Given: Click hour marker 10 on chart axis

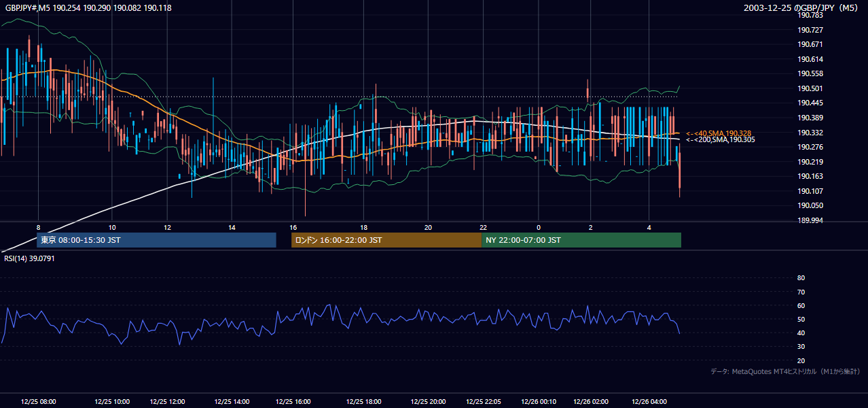Looking at the screenshot, I should click(112, 227).
